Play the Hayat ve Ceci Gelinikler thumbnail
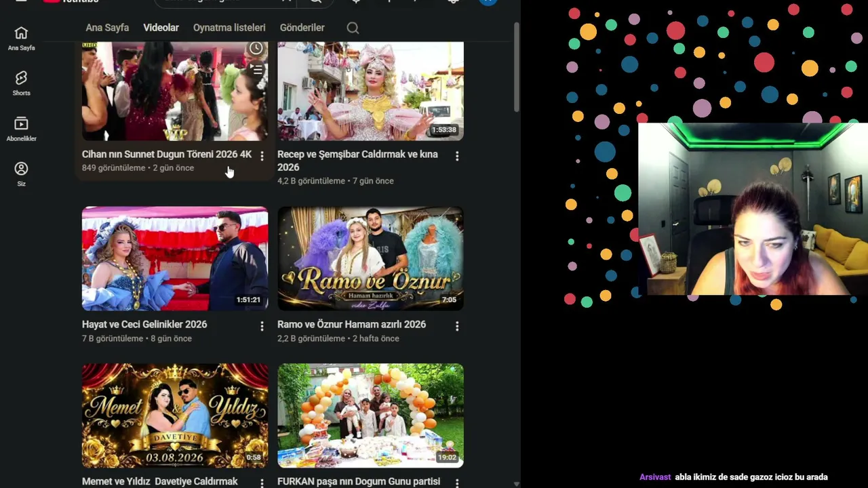The height and width of the screenshot is (488, 868). click(x=175, y=258)
